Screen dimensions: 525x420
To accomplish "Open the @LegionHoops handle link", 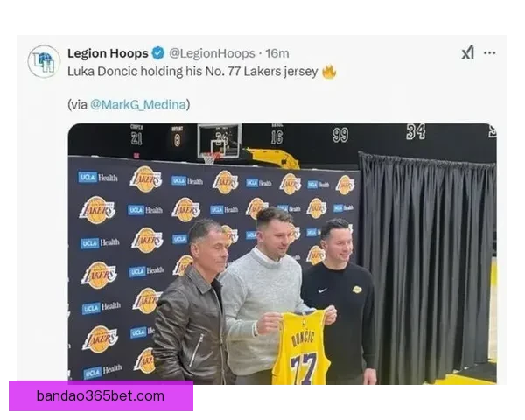I will [212, 53].
